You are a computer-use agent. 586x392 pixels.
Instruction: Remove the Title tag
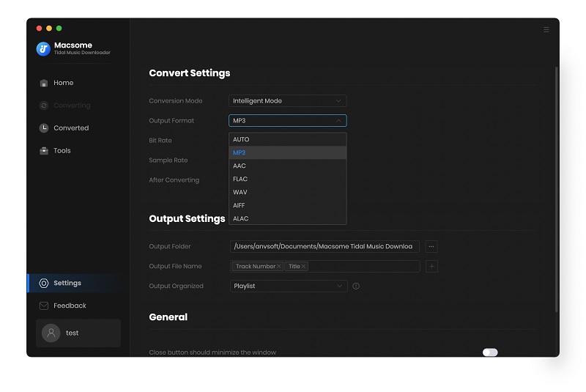[303, 267]
